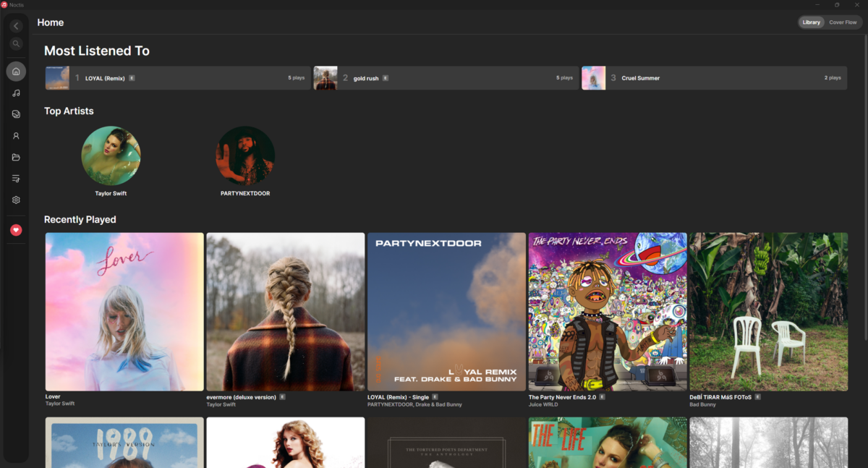Click the Cruel Summer small cover art
The image size is (868, 468).
click(x=594, y=78)
